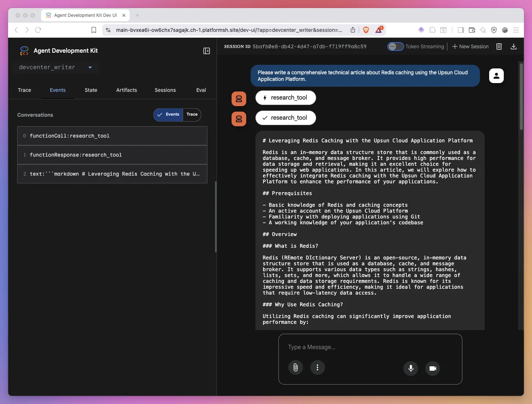Click the session ID value

(309, 46)
